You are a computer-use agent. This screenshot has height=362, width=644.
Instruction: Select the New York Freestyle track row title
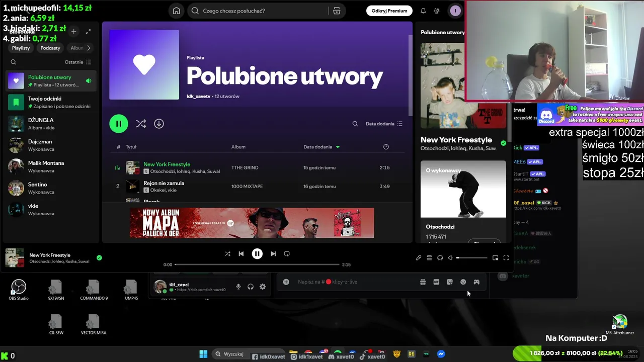167,164
